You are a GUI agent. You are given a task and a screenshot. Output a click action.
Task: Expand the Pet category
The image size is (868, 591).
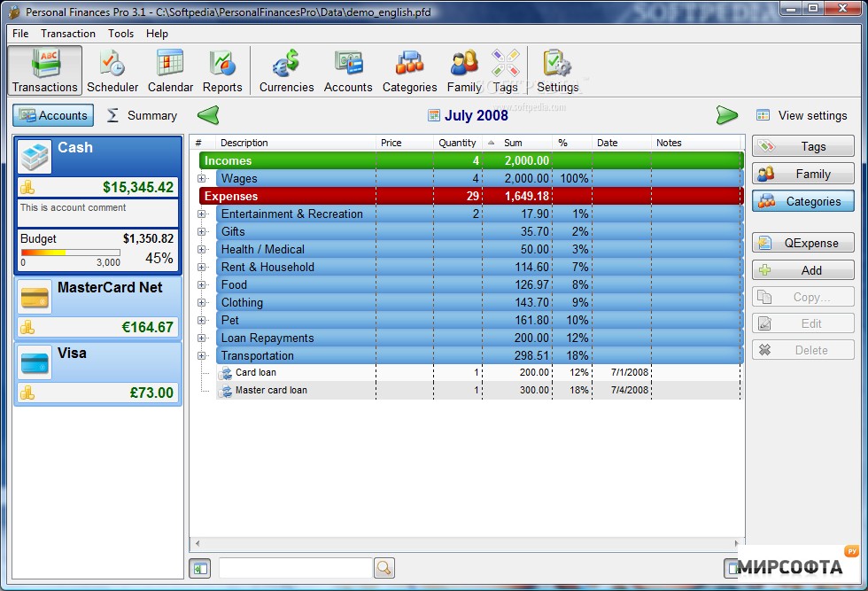point(202,320)
